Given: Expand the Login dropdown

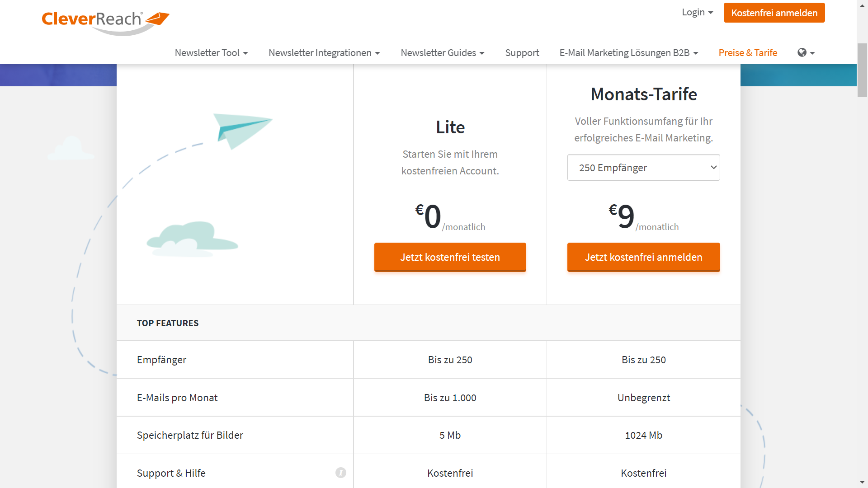Looking at the screenshot, I should (697, 13).
